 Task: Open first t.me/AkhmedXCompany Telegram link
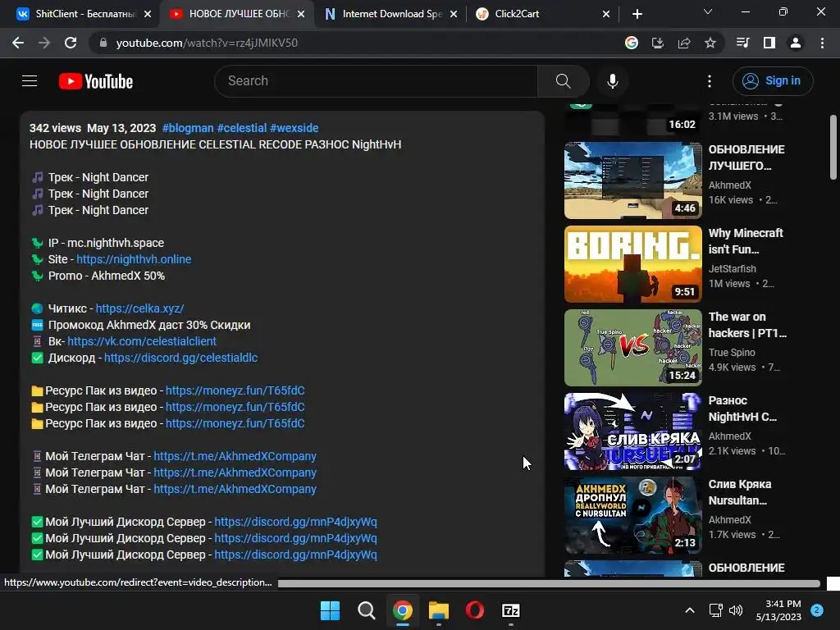tap(235, 456)
